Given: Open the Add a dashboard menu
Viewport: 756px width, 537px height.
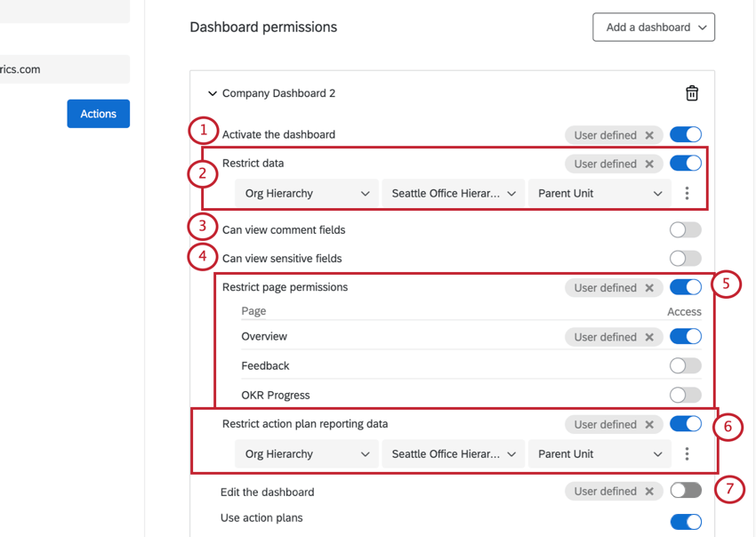Looking at the screenshot, I should click(x=654, y=27).
